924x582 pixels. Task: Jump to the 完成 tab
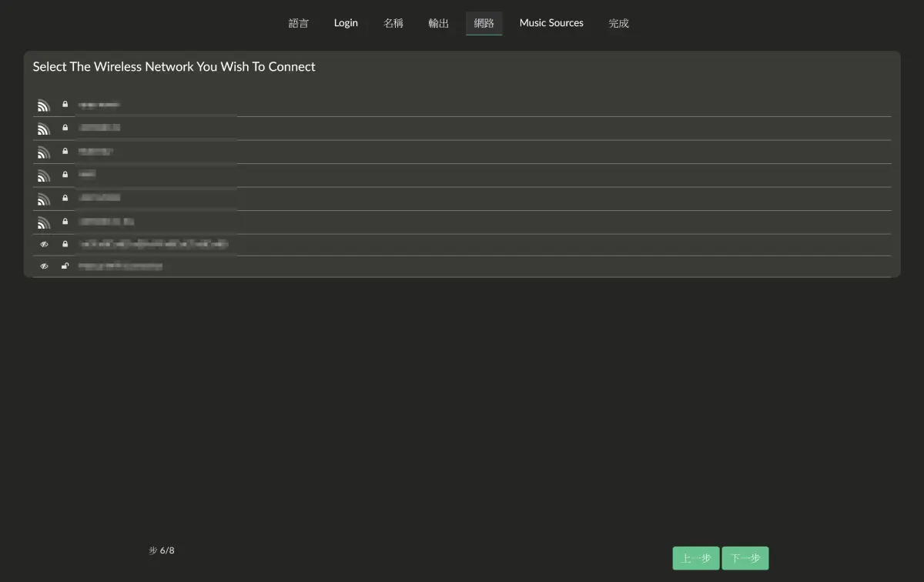point(619,23)
